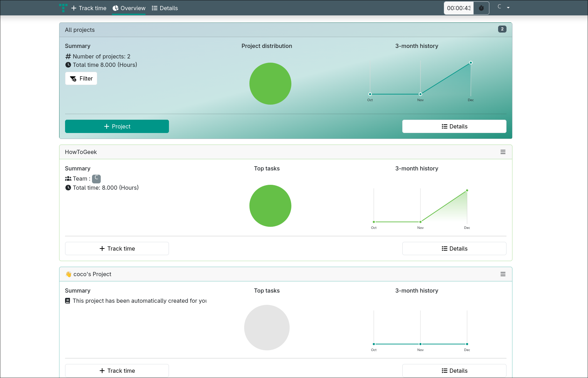The height and width of the screenshot is (378, 588).
Task: Open Details for All projects
Action: coord(454,126)
